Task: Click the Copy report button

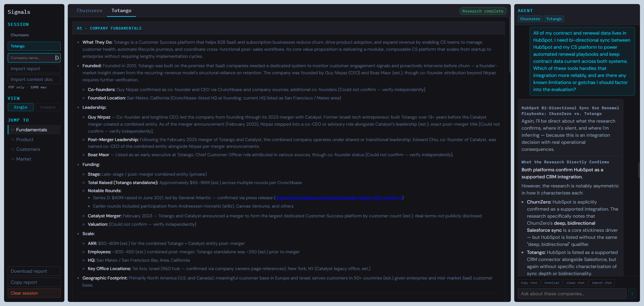Action: point(34,282)
